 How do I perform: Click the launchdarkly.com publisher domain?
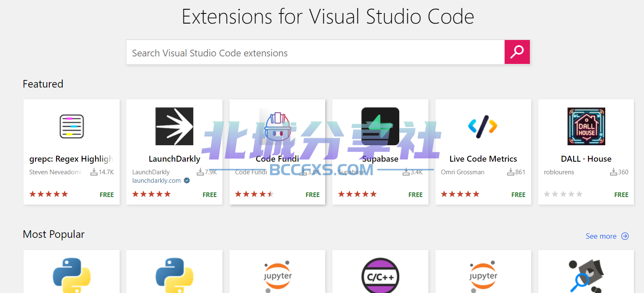[x=156, y=181]
